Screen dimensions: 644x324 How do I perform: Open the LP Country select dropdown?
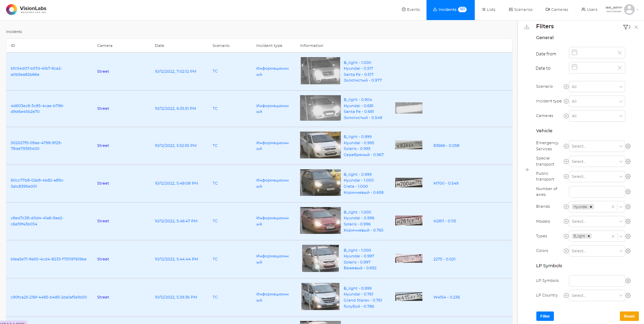click(597, 295)
